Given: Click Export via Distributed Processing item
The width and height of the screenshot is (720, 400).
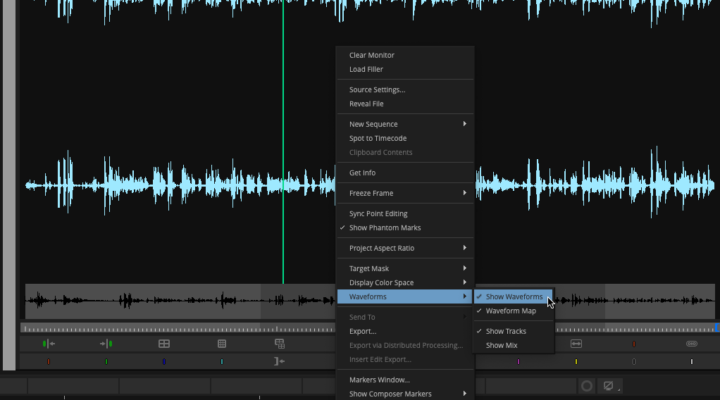Looking at the screenshot, I should (x=405, y=345).
